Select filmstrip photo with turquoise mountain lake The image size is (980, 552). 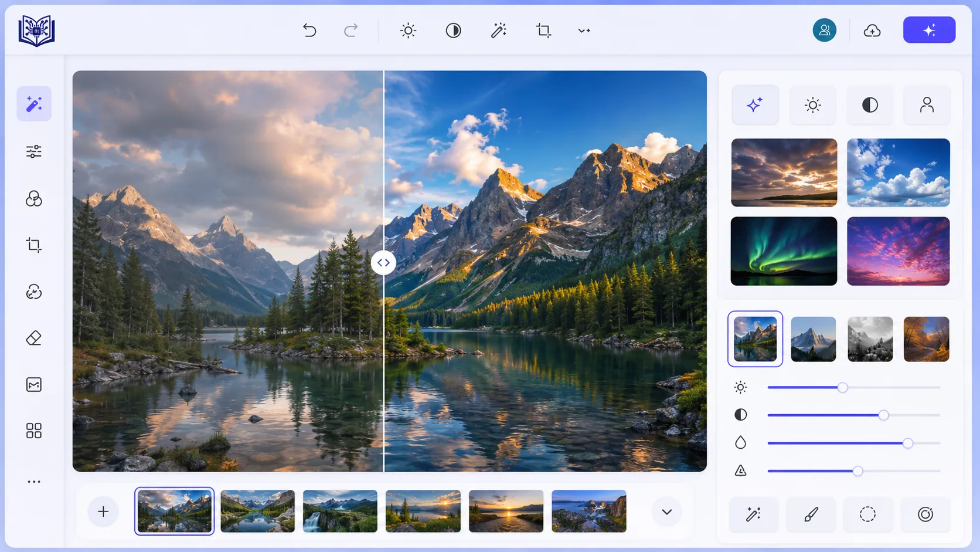tap(257, 511)
